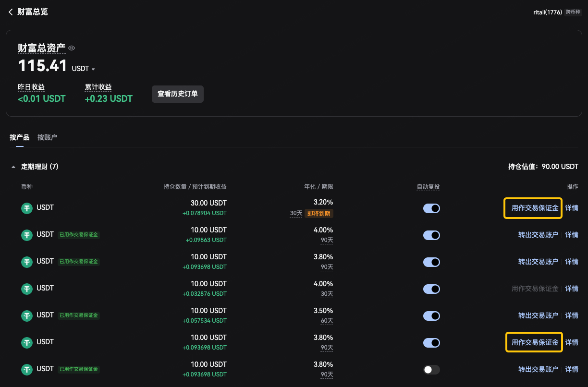
Task: Click the expected yield +0.09863 USDT
Action: pos(206,240)
